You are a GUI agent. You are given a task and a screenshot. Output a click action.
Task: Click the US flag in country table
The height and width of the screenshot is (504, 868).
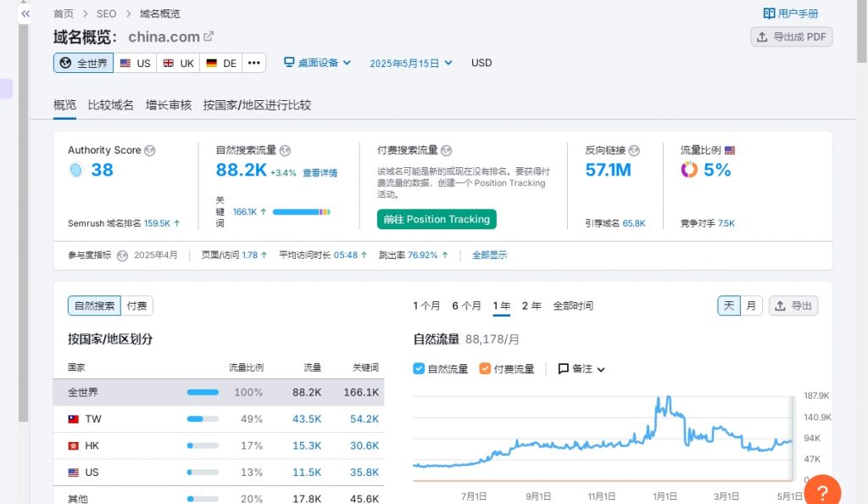(73, 473)
